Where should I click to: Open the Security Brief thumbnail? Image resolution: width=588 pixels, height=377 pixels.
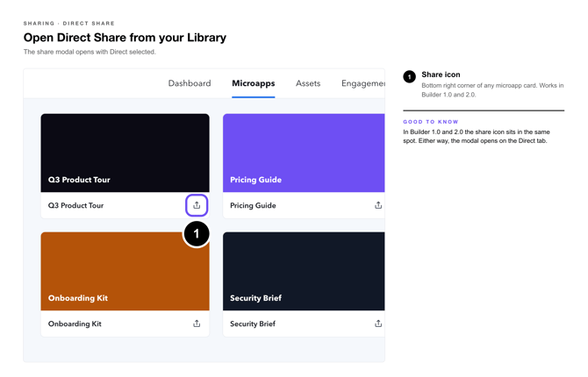pyautogui.click(x=304, y=271)
